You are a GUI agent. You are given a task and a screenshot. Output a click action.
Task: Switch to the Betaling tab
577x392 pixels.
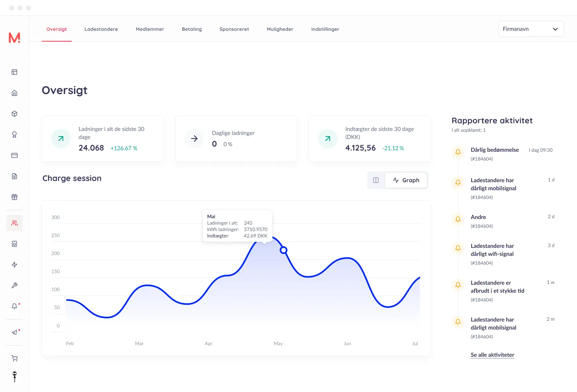tap(192, 29)
